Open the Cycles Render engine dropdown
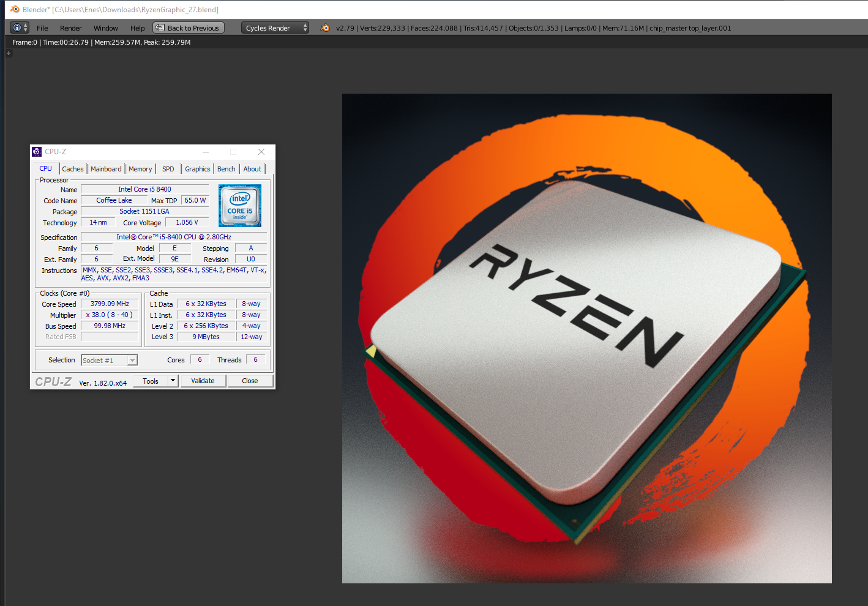Image resolution: width=868 pixels, height=606 pixels. (x=275, y=28)
